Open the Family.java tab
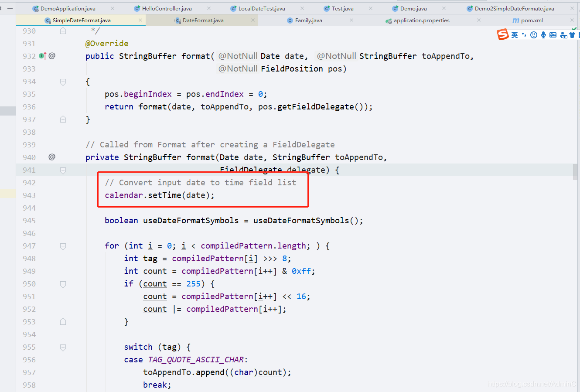 [308, 20]
